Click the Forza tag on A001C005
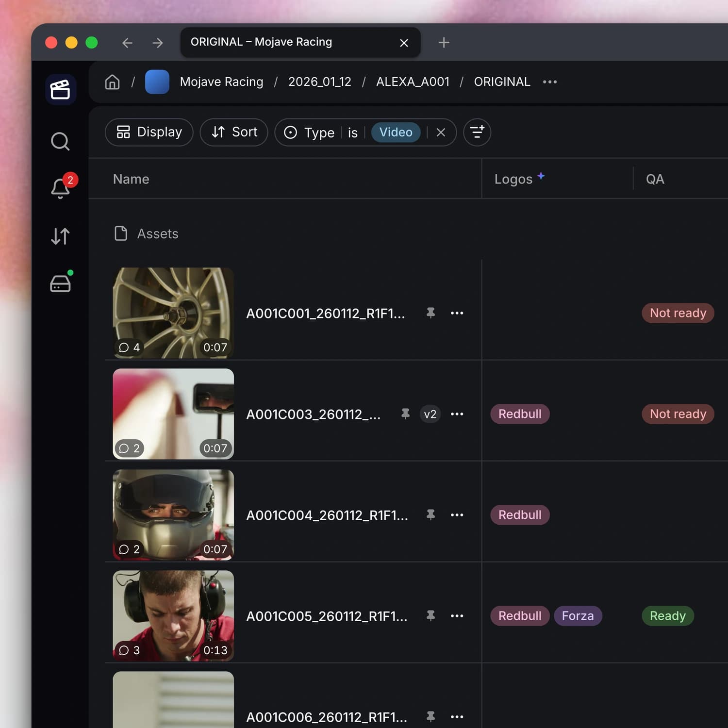 [578, 616]
